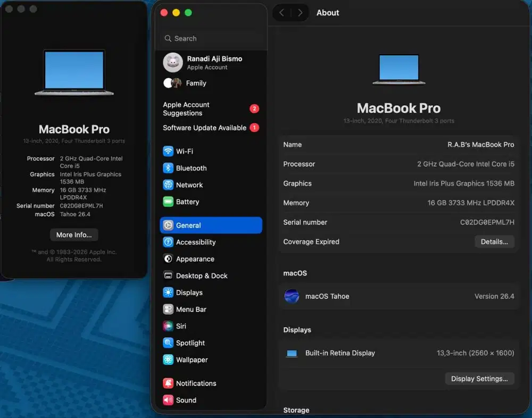Open the Spotlight magnifier icon
The width and height of the screenshot is (532, 418).
[168, 343]
